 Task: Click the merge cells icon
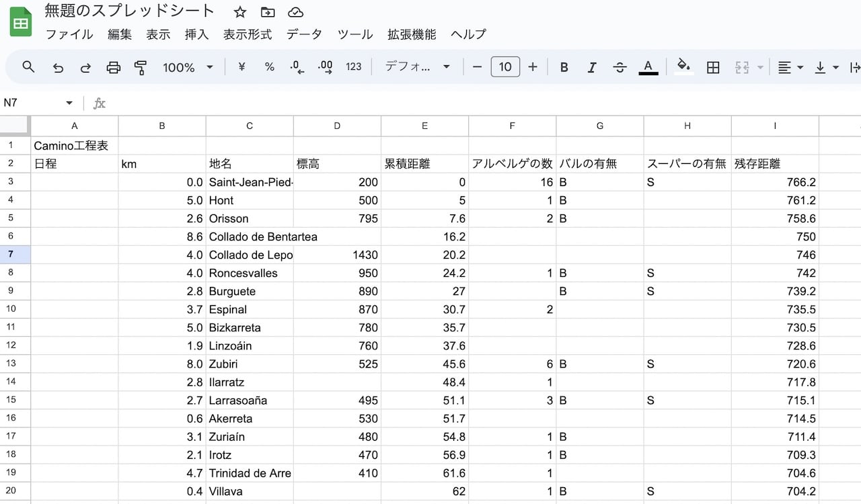click(x=743, y=67)
